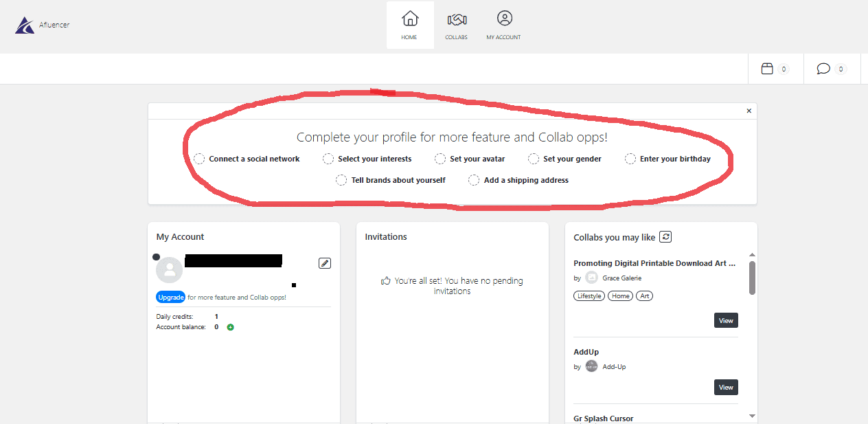Close the complete your profile banner
This screenshot has height=424, width=868.
point(749,111)
